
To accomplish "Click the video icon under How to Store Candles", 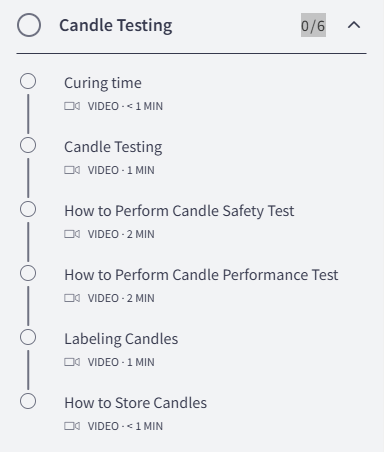I will (x=72, y=426).
